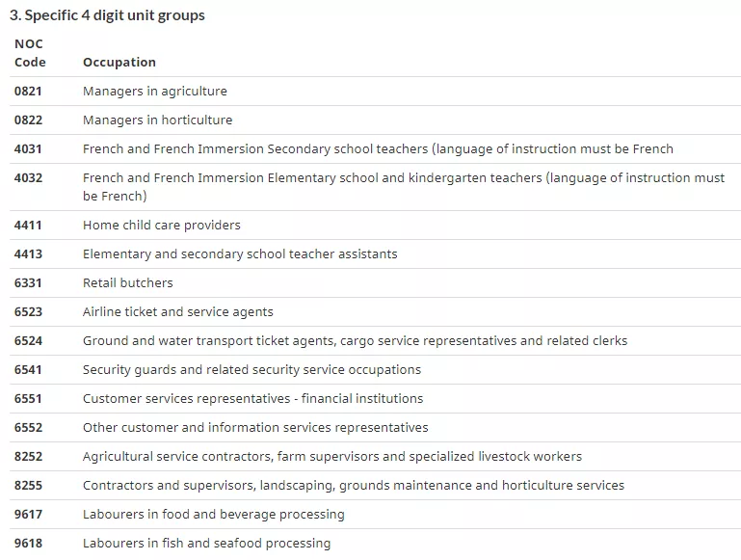Screen dimensions: 741x560
Task: Select NOC code 6552
Action: pyautogui.click(x=28, y=427)
